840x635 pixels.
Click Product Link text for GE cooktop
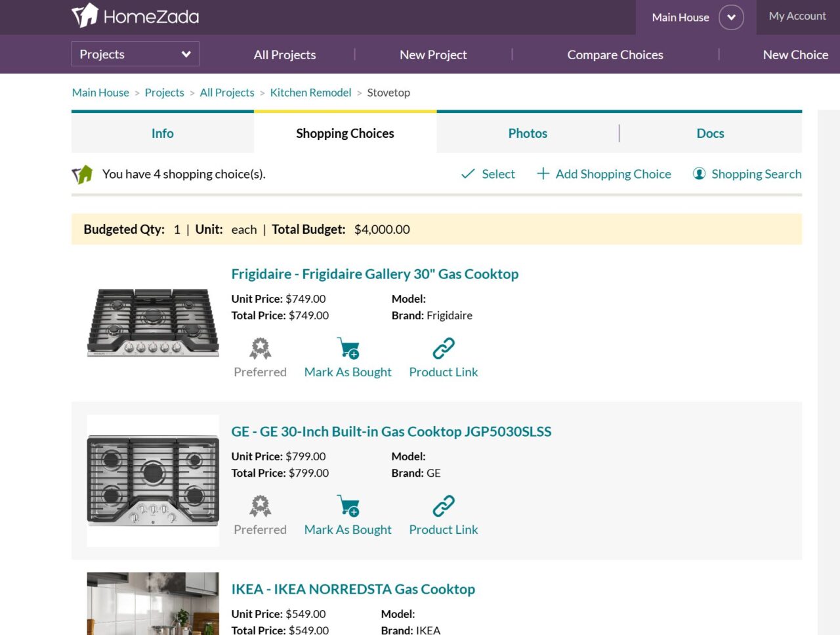click(x=444, y=530)
